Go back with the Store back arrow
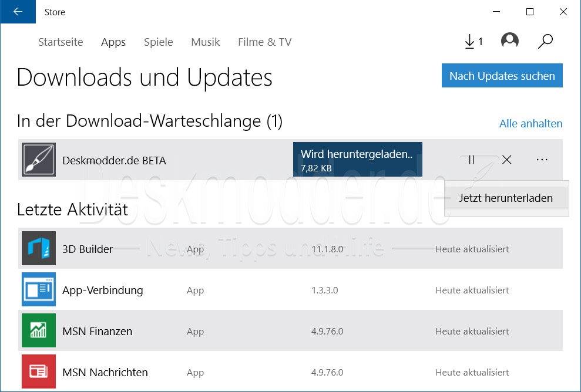The height and width of the screenshot is (392, 581). coord(18,12)
